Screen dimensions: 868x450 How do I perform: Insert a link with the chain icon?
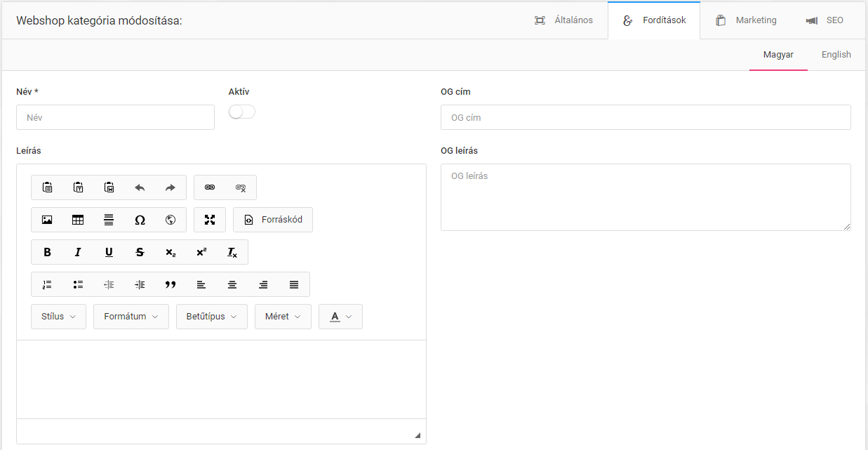pyautogui.click(x=209, y=187)
